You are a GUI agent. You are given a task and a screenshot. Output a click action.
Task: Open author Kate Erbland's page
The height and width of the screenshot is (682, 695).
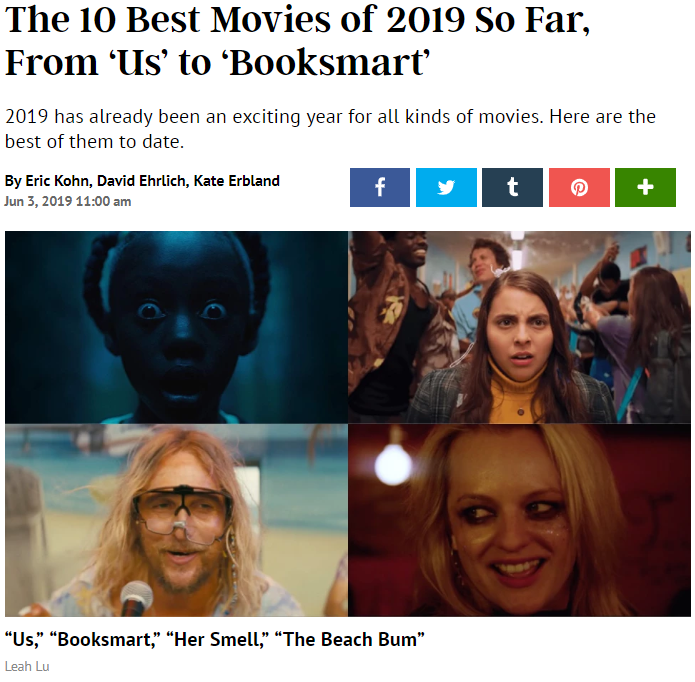point(236,181)
